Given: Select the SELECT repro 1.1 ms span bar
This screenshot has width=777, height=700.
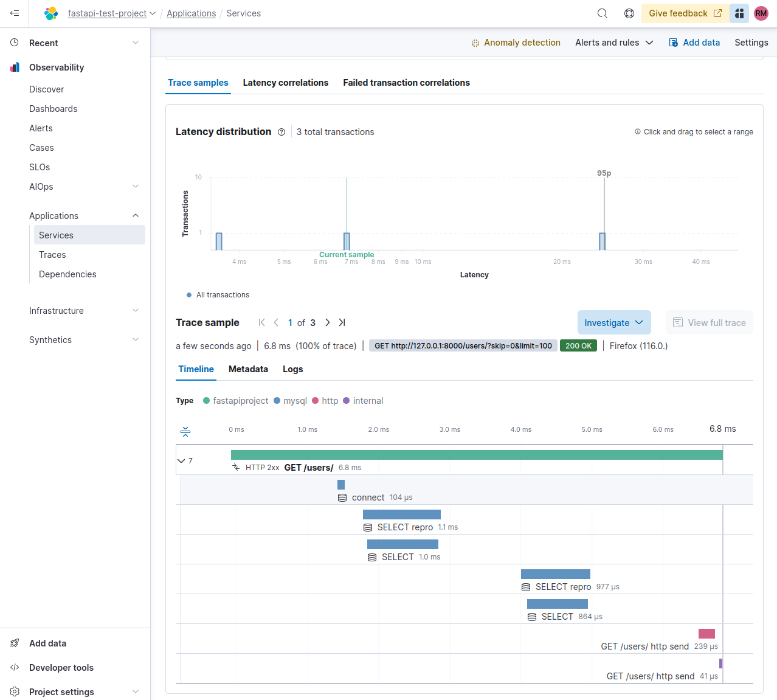Looking at the screenshot, I should point(401,515).
